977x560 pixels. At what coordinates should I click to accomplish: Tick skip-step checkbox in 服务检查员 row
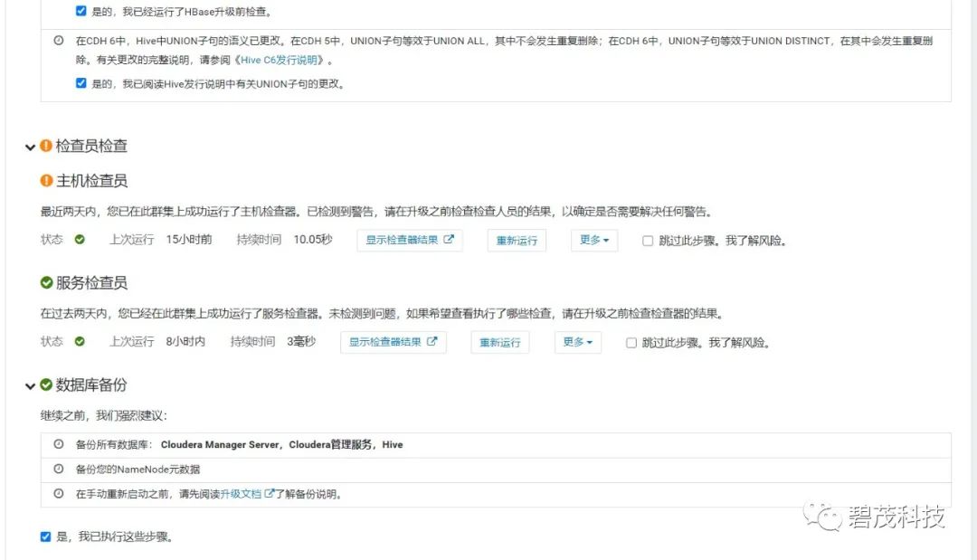point(631,343)
